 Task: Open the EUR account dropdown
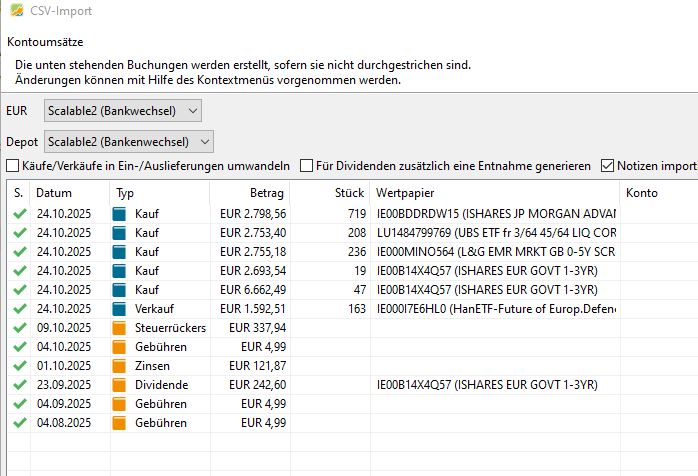(123, 110)
